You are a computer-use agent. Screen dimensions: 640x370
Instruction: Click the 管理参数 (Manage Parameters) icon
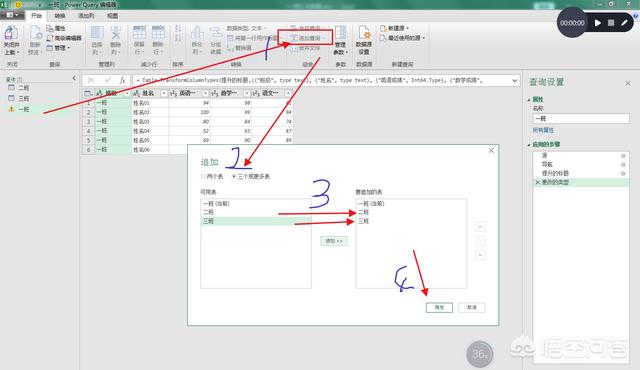(x=340, y=40)
